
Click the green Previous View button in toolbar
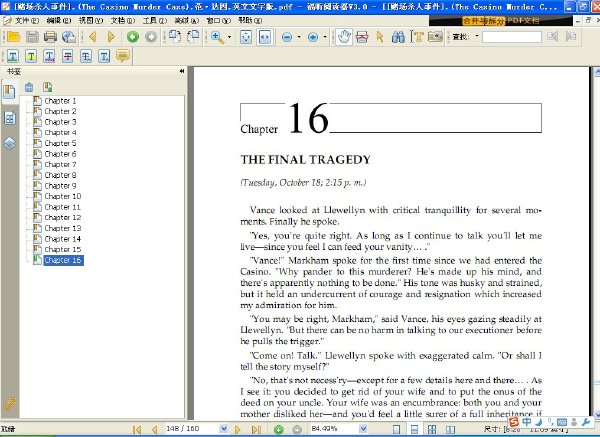point(133,37)
